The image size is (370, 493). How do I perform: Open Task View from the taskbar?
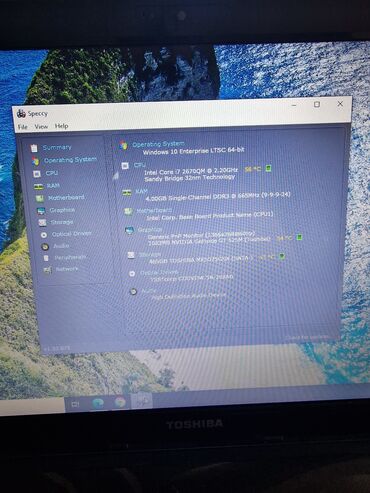point(75,404)
